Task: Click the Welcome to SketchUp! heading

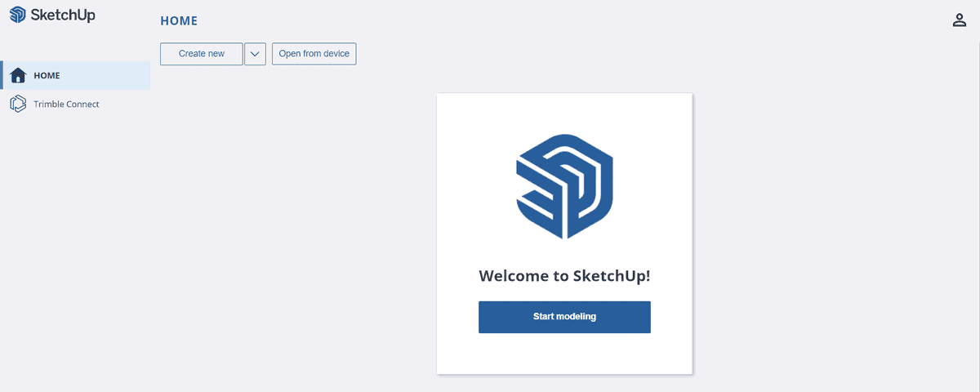Action: coord(564,275)
